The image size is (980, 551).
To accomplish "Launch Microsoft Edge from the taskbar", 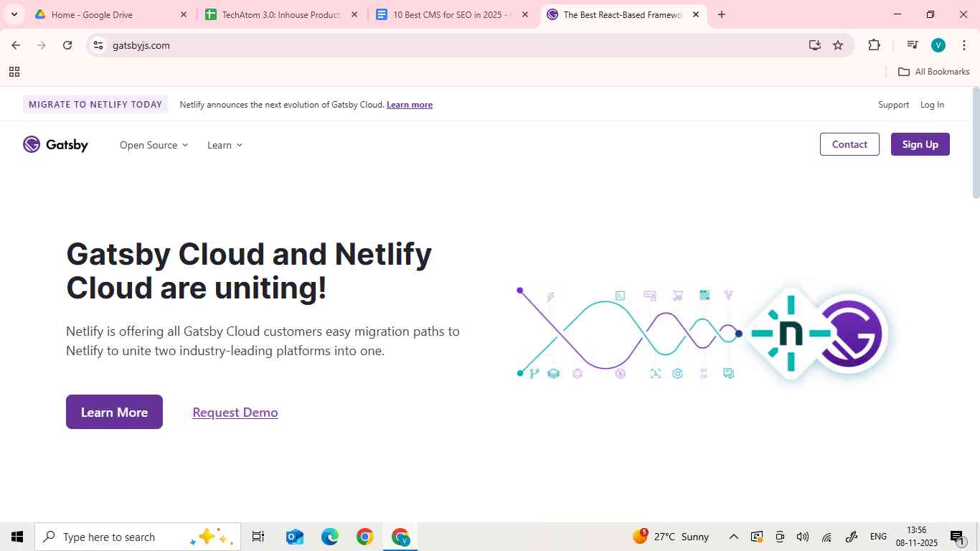I will (x=330, y=537).
